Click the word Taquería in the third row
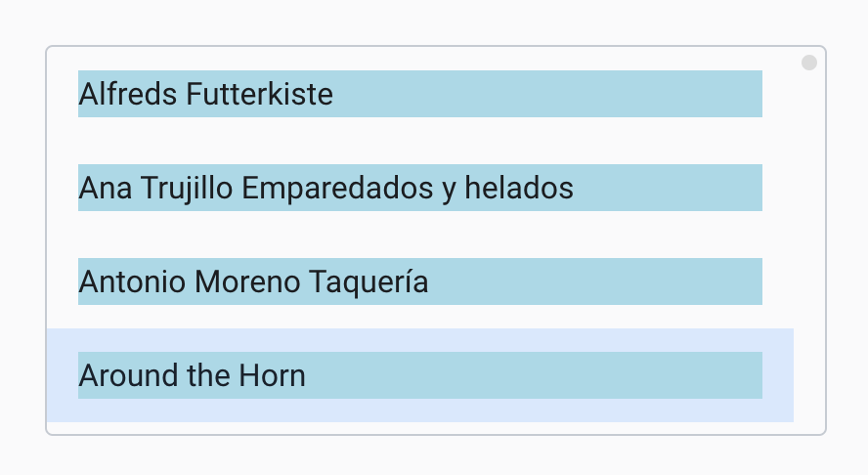 [x=369, y=281]
